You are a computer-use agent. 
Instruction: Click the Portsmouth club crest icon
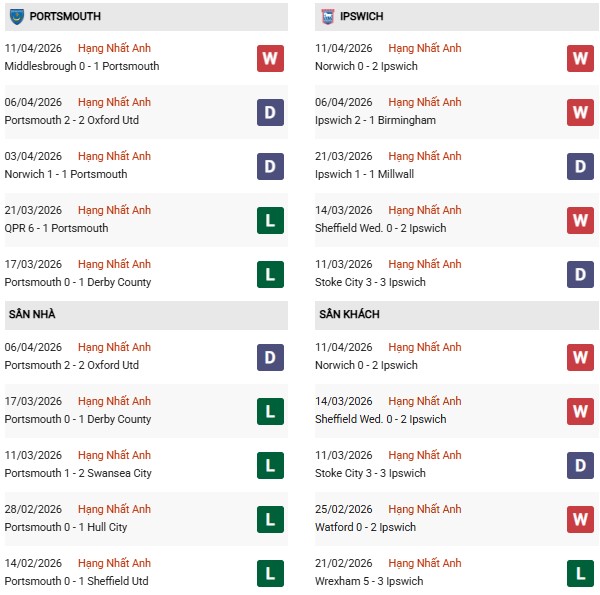pos(16,16)
